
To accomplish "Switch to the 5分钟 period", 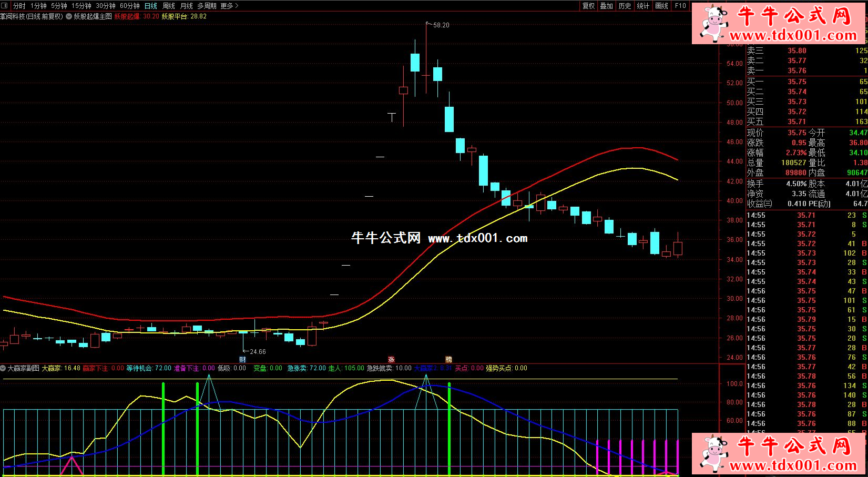I will coord(59,6).
